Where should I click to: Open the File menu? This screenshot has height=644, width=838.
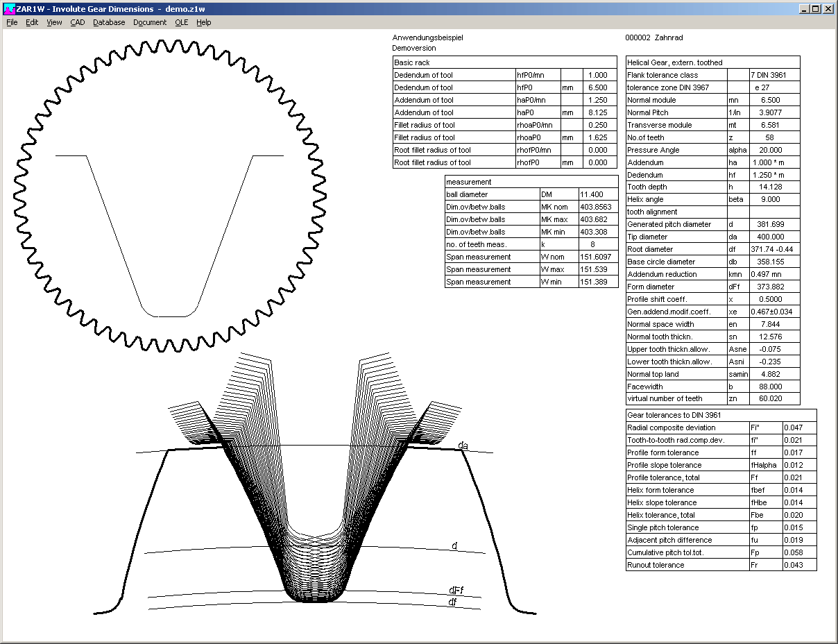pos(12,22)
